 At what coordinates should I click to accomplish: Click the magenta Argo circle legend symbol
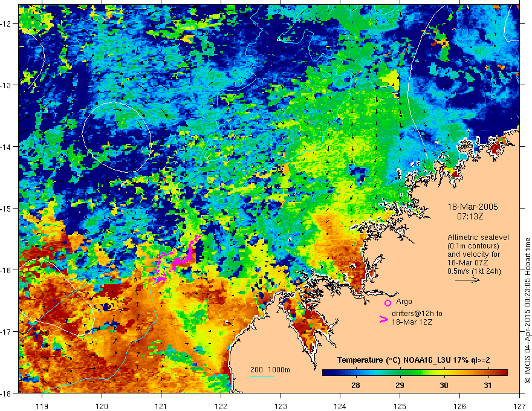tap(388, 303)
